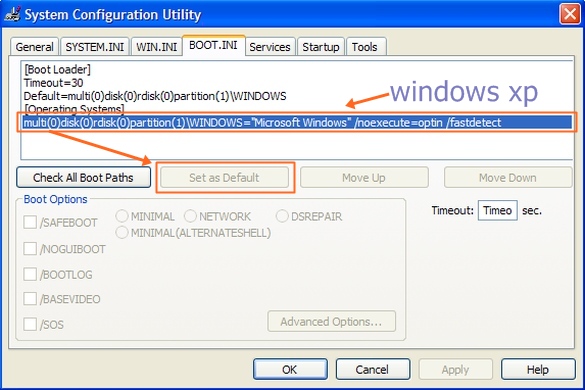This screenshot has height=390, width=585.
Task: Click the System Configuration Utility title icon
Action: click(x=12, y=14)
